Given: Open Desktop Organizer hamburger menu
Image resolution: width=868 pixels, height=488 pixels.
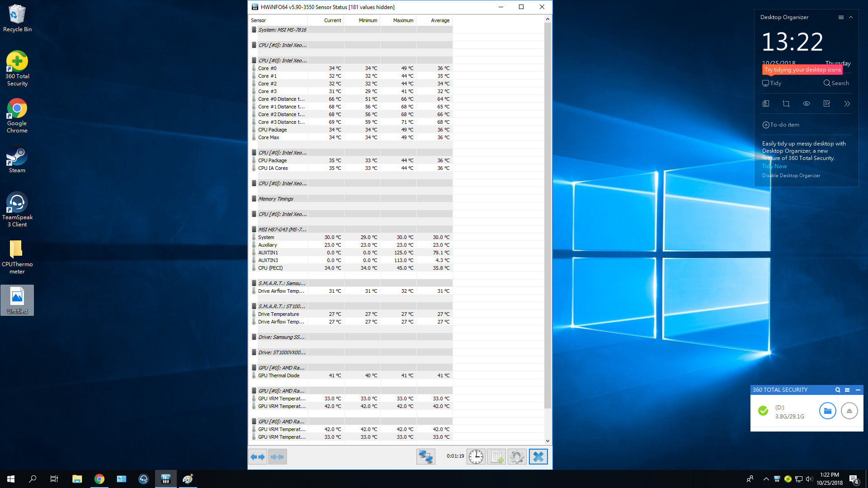Looking at the screenshot, I should coord(841,17).
